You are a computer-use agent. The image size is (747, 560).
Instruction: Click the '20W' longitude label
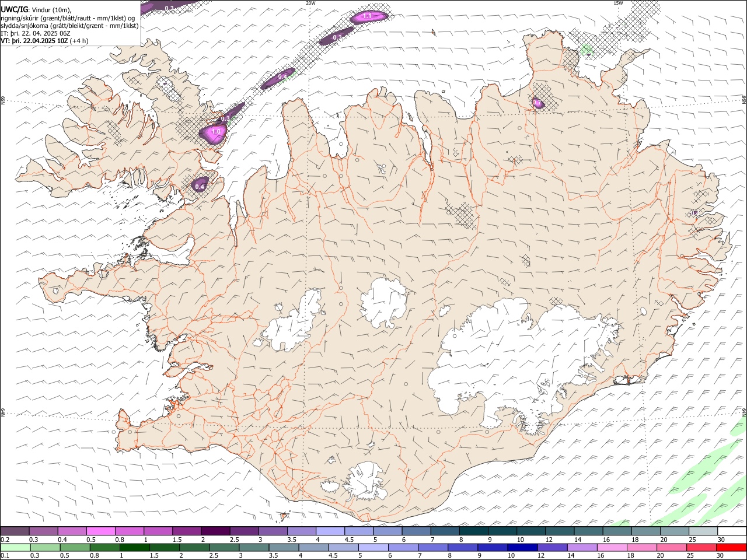pos(310,3)
